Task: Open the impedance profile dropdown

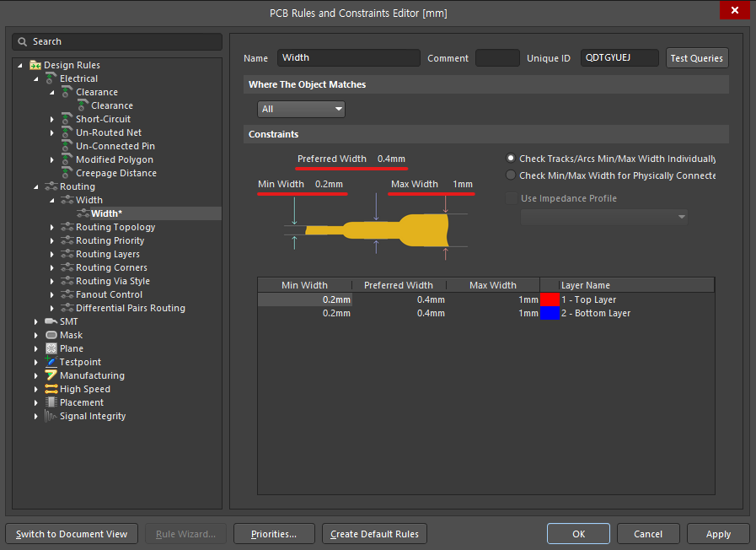Action: pos(603,217)
